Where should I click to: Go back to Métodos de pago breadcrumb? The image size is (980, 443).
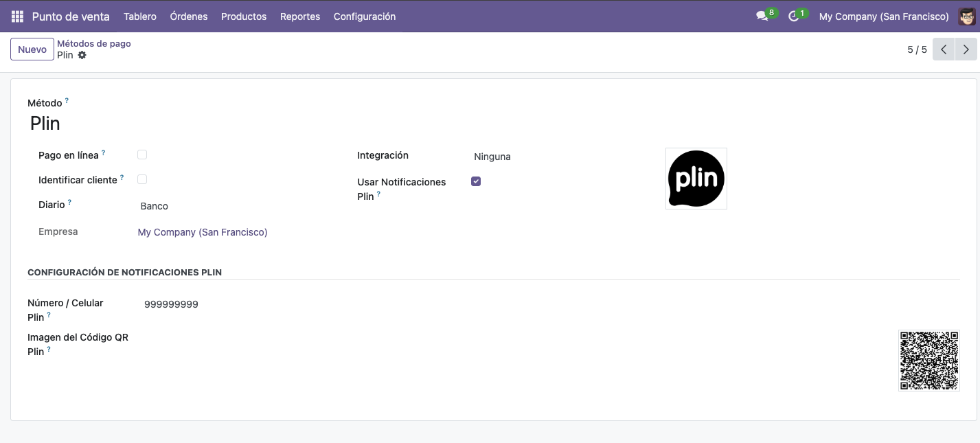(x=94, y=43)
